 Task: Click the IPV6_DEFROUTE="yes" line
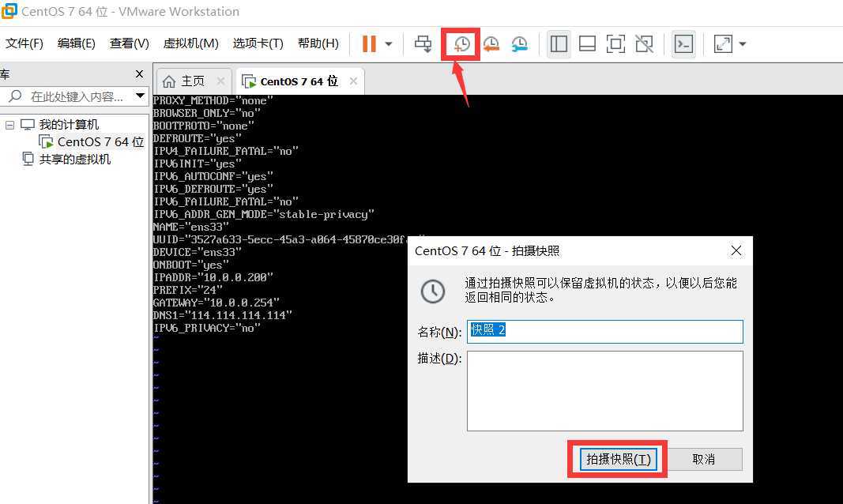coord(213,189)
